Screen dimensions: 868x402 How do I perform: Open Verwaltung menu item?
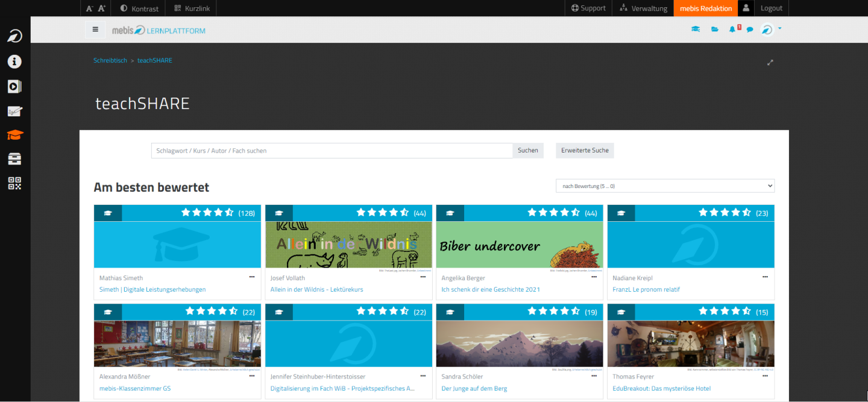click(643, 8)
